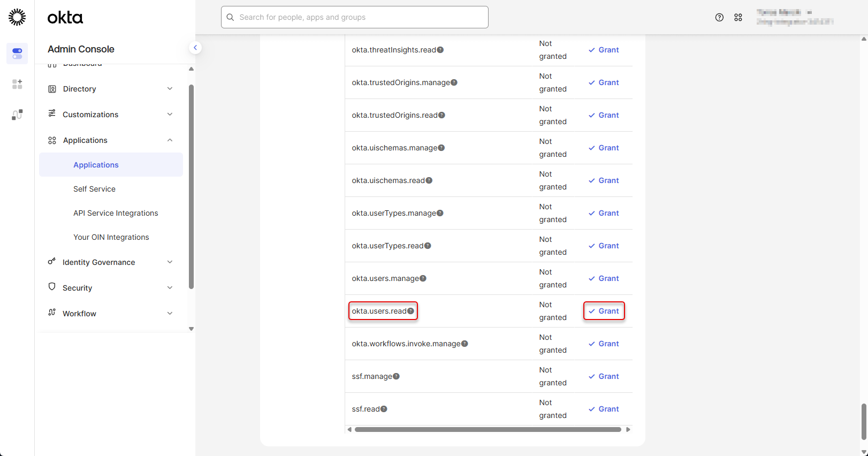Open the apps grid icon in header

[738, 18]
